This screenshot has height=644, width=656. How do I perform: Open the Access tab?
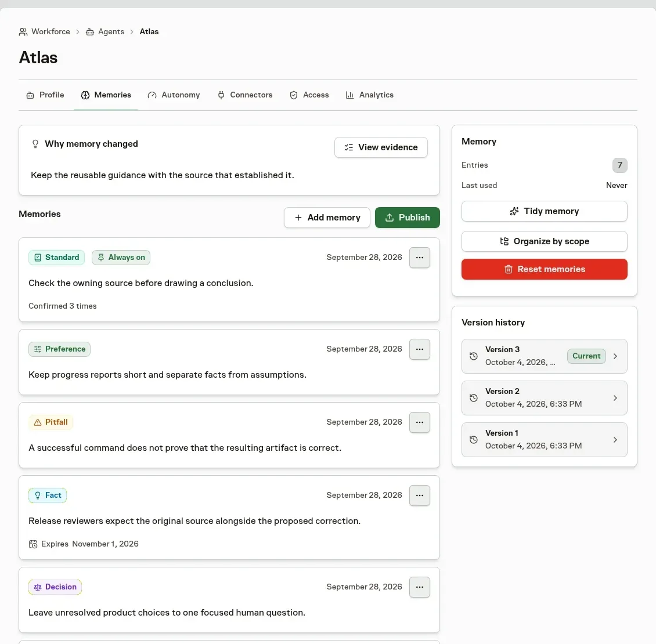pos(309,95)
